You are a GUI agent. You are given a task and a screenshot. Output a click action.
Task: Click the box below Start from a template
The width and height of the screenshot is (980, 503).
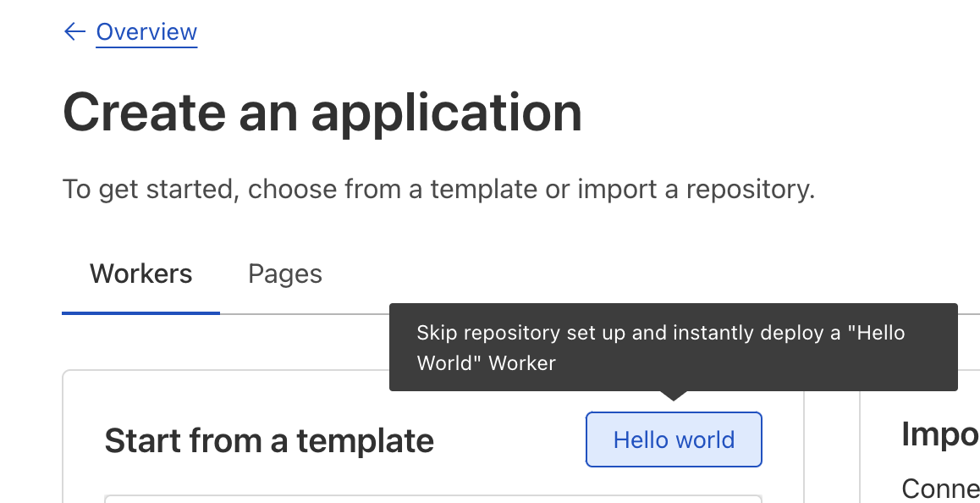[x=432, y=499]
